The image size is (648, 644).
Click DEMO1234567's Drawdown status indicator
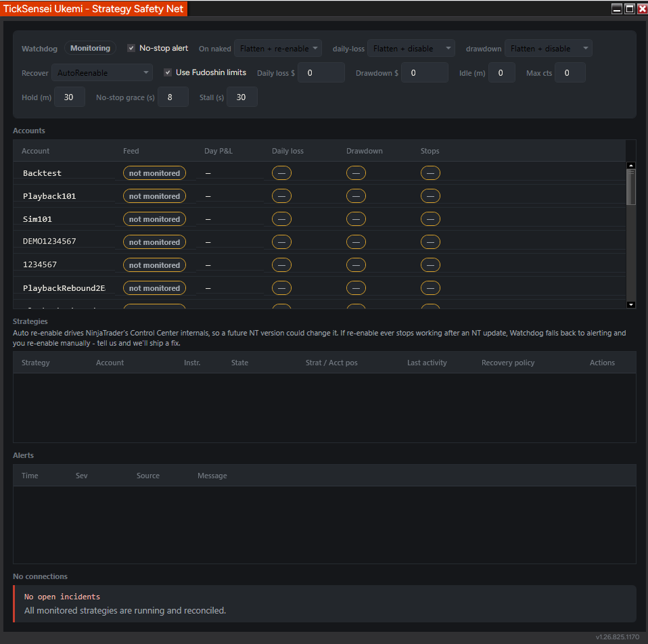(x=356, y=241)
